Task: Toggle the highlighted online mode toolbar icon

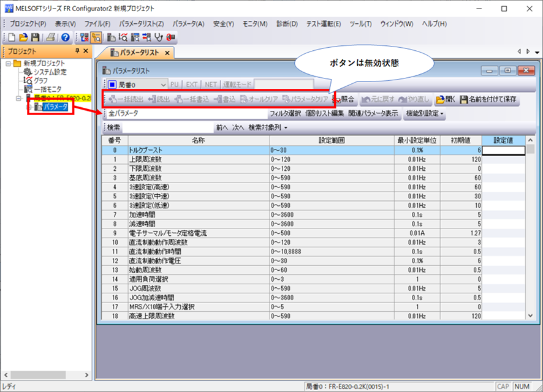Action: pos(96,37)
